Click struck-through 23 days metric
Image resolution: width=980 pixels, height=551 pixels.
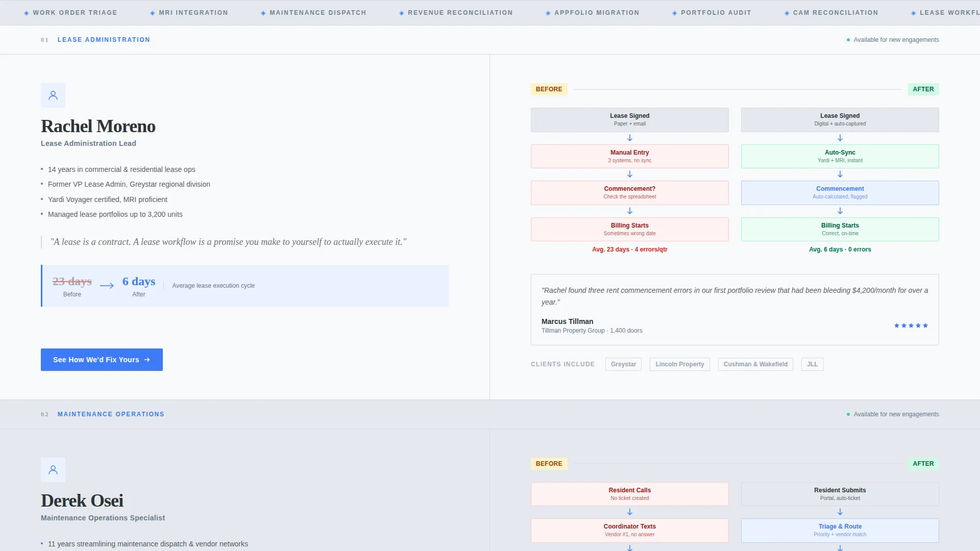[72, 281]
